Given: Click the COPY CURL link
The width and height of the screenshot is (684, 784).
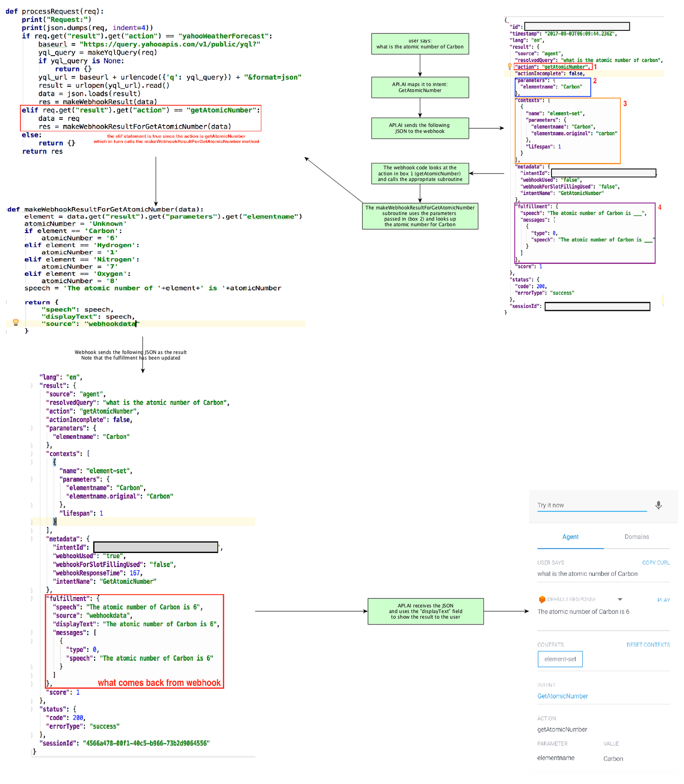Looking at the screenshot, I should coord(656,562).
